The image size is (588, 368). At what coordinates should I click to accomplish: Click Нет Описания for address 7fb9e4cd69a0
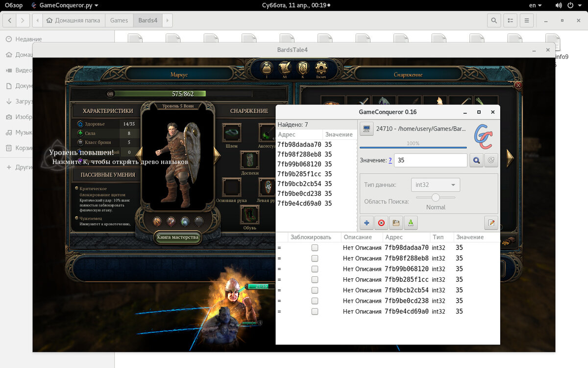click(362, 312)
